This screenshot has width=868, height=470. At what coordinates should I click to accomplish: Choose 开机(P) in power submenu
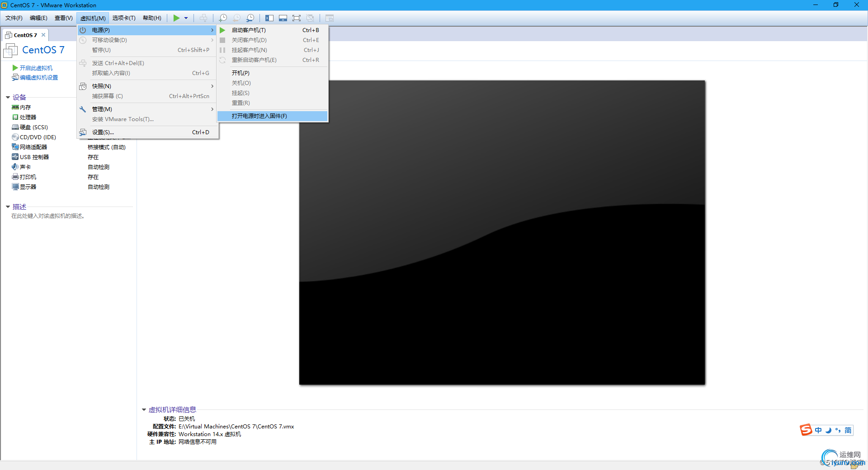click(x=273, y=73)
